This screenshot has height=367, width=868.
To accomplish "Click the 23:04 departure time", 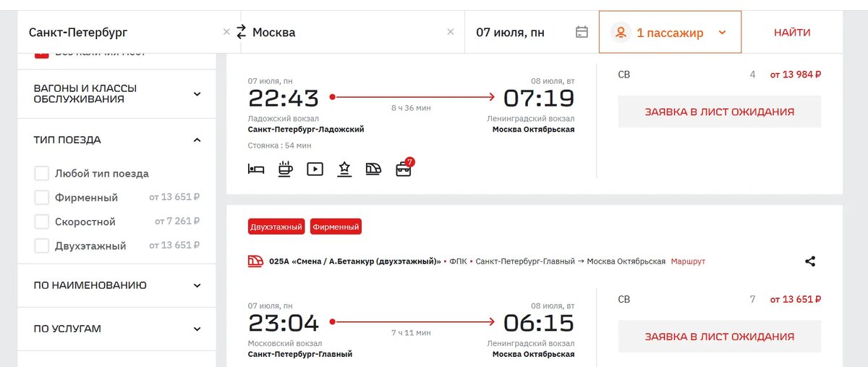I will point(284,323).
